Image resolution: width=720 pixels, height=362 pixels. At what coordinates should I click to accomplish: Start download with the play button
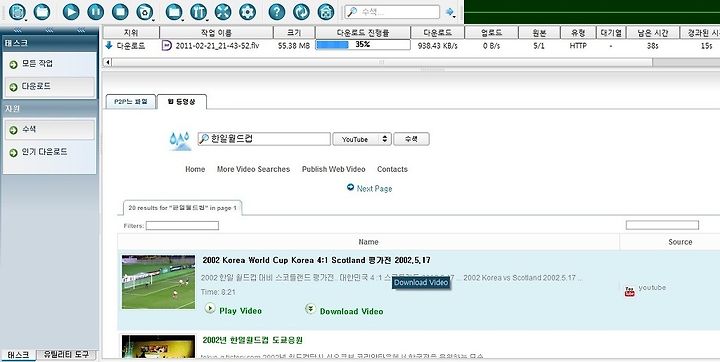pos(71,11)
